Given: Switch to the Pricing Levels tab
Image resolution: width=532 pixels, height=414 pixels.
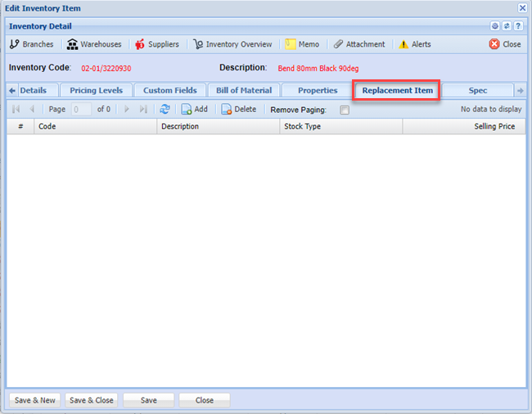Looking at the screenshot, I should [x=96, y=90].
